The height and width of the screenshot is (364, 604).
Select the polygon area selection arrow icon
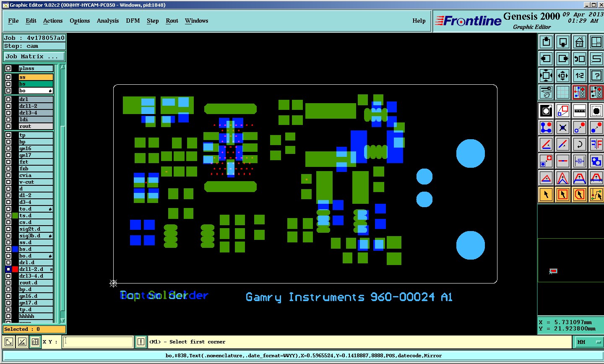click(580, 195)
